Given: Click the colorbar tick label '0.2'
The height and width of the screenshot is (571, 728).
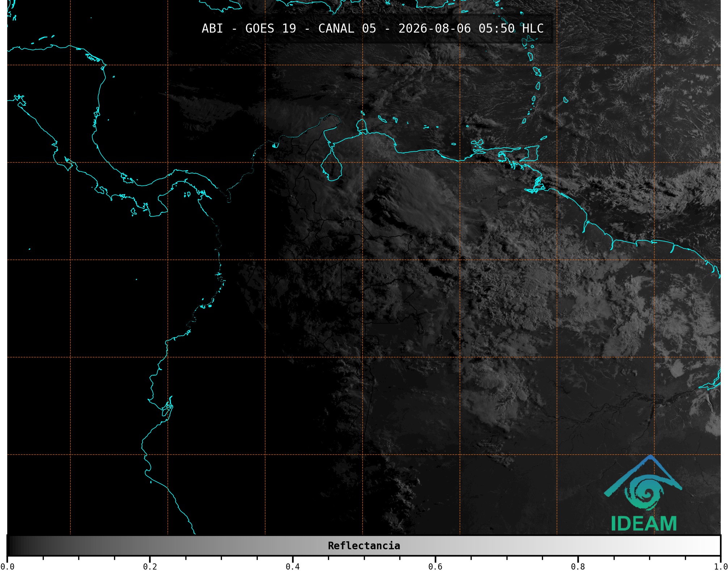Looking at the screenshot, I should click(x=150, y=567).
